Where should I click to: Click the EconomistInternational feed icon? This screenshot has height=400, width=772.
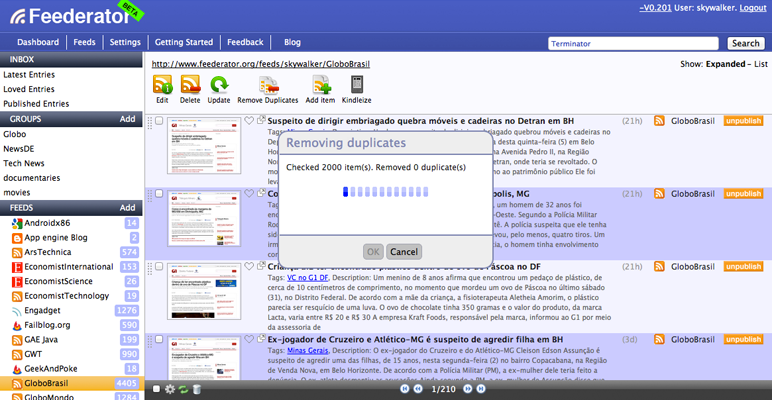17,267
